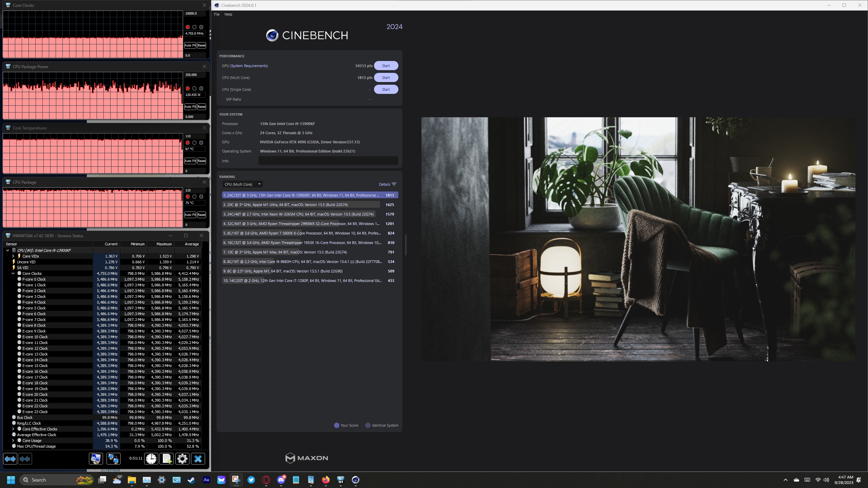Select middle circle in Core Clocks graph window
The height and width of the screenshot is (488, 868).
coord(194,27)
